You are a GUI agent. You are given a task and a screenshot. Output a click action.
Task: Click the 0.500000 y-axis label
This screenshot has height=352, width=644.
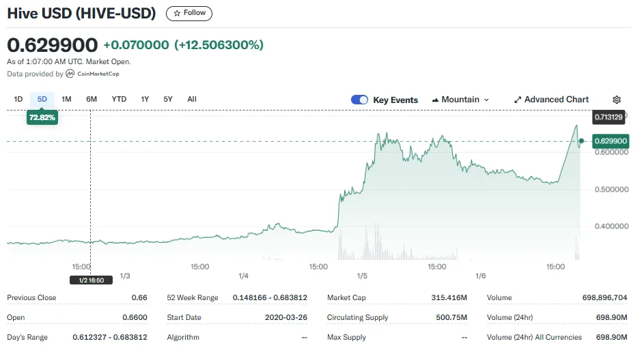click(x=611, y=190)
